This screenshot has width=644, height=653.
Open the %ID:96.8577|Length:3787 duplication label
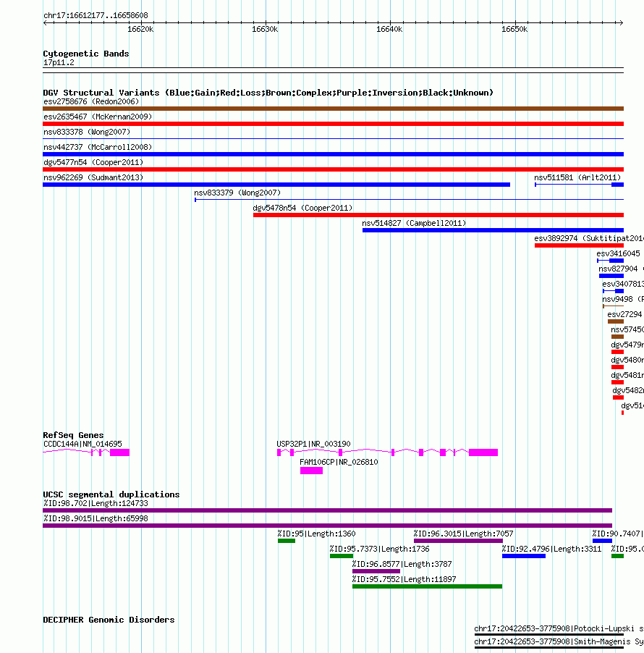(x=402, y=564)
